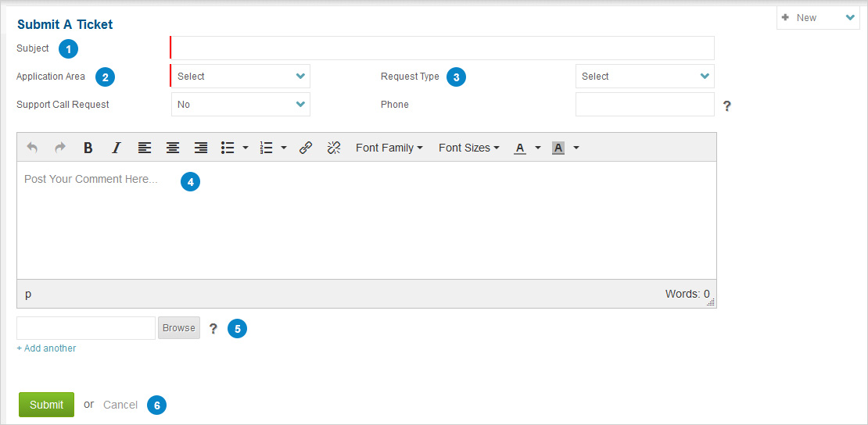Click the help question mark beside Phone
Screen dimensions: 868x425
click(726, 105)
